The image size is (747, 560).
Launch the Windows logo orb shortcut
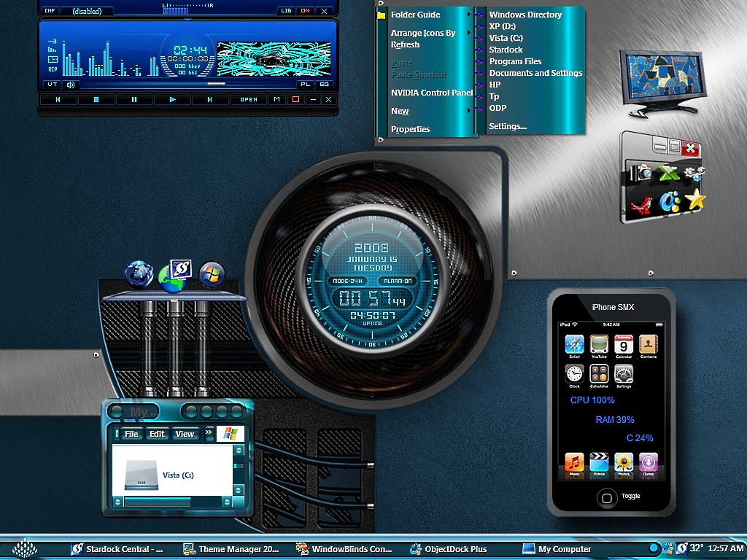[212, 274]
